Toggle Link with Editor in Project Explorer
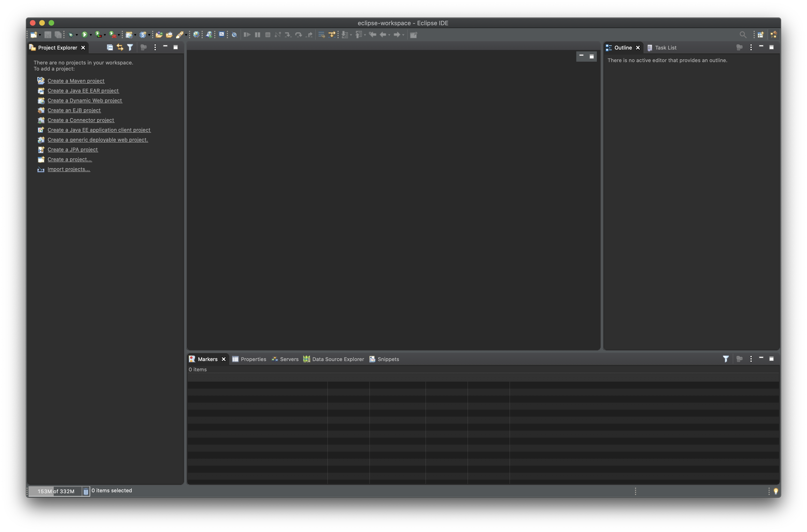This screenshot has width=807, height=532. [120, 47]
